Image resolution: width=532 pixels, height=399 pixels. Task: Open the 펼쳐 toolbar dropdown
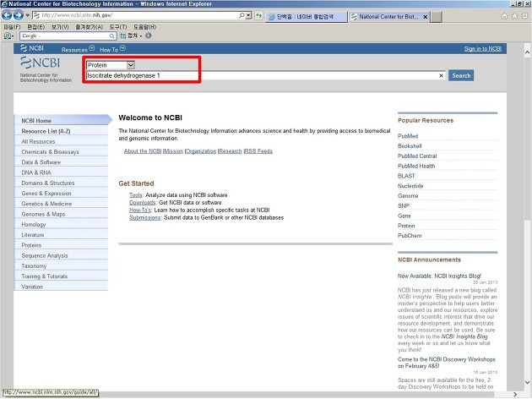coord(131,36)
